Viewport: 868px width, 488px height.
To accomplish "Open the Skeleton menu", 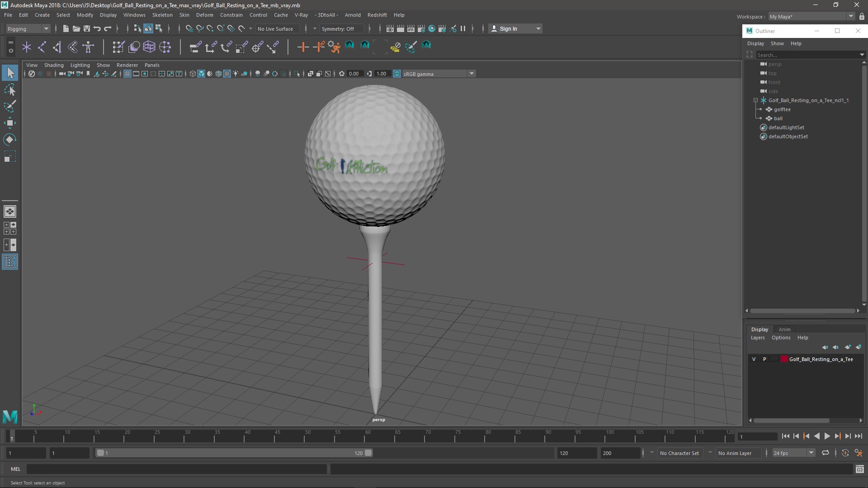I will point(162,15).
